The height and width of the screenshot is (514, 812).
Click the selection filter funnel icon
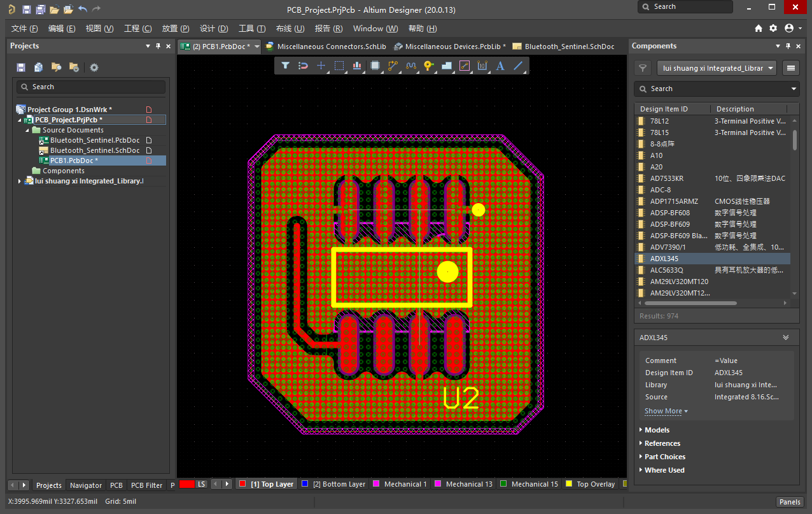[286, 66]
